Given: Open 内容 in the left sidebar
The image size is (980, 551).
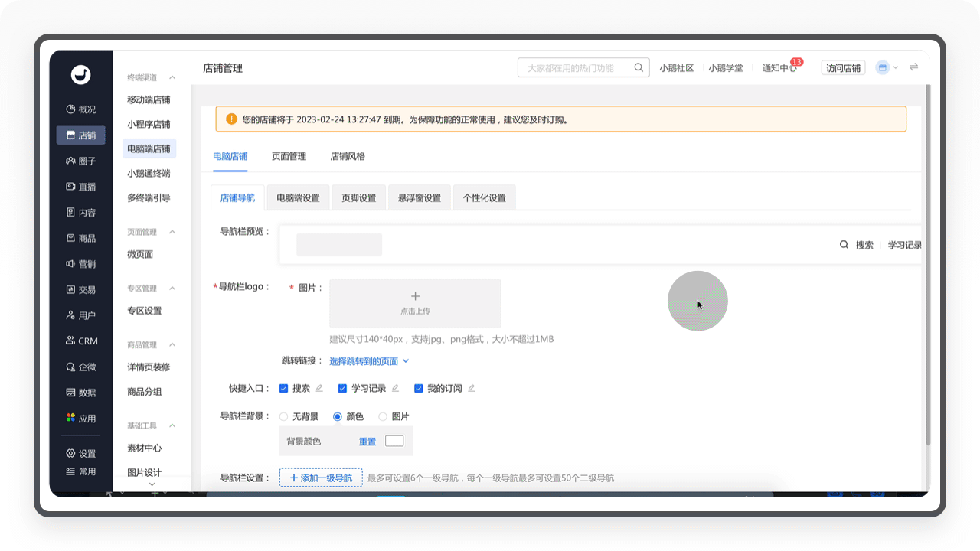Looking at the screenshot, I should pyautogui.click(x=81, y=213).
